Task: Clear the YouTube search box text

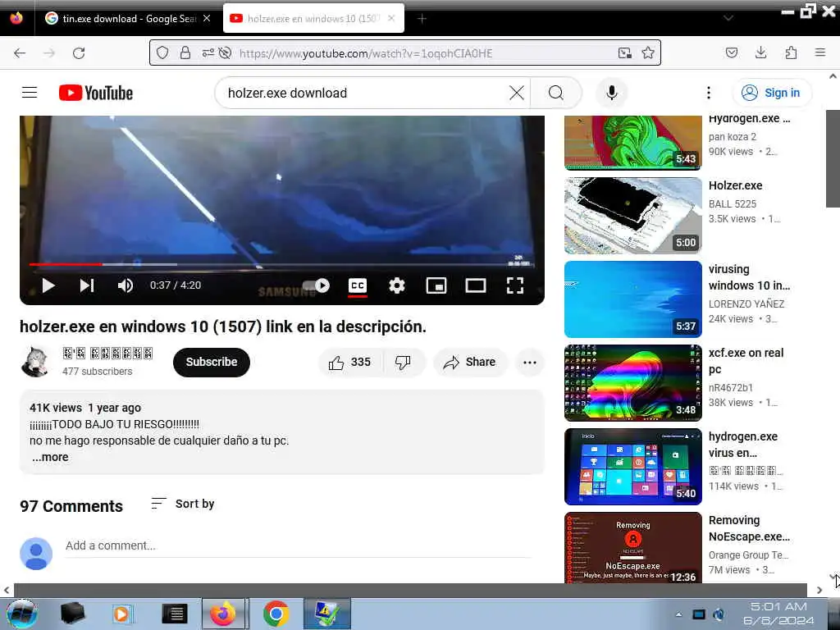Action: (517, 93)
